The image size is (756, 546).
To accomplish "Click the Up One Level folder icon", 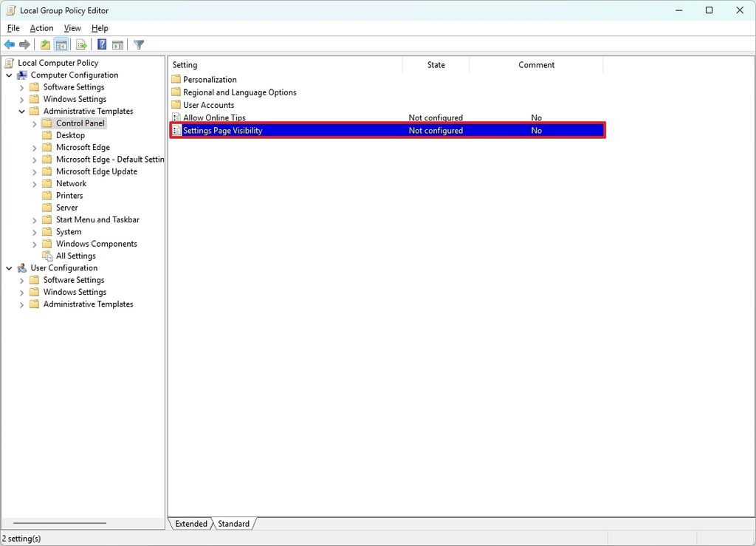I will click(44, 44).
